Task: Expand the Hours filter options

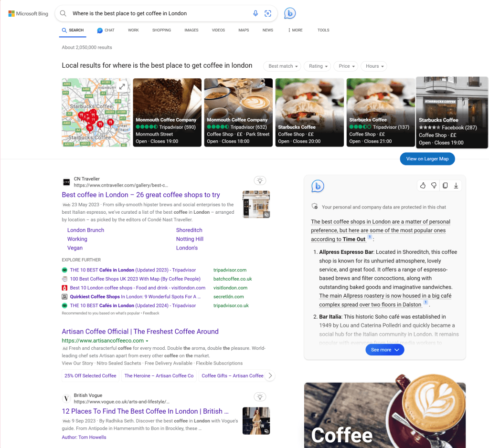Action: [x=373, y=66]
